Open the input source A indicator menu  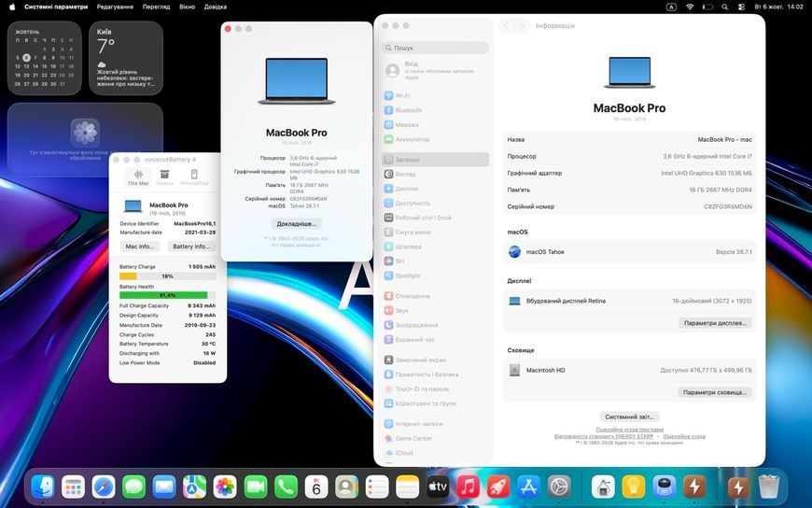point(671,7)
